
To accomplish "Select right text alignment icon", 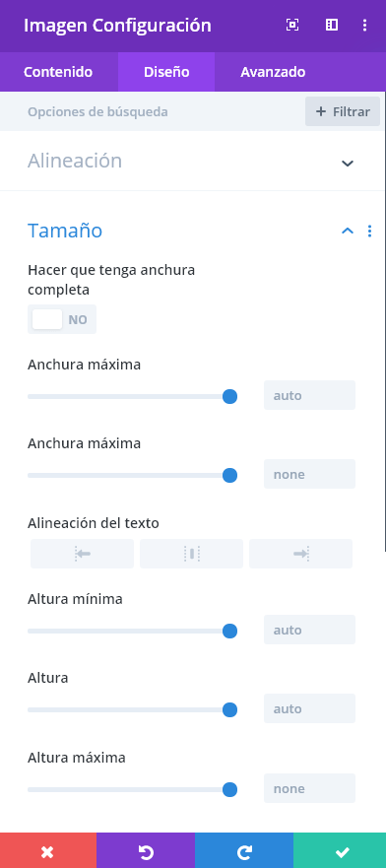I will pos(301,554).
